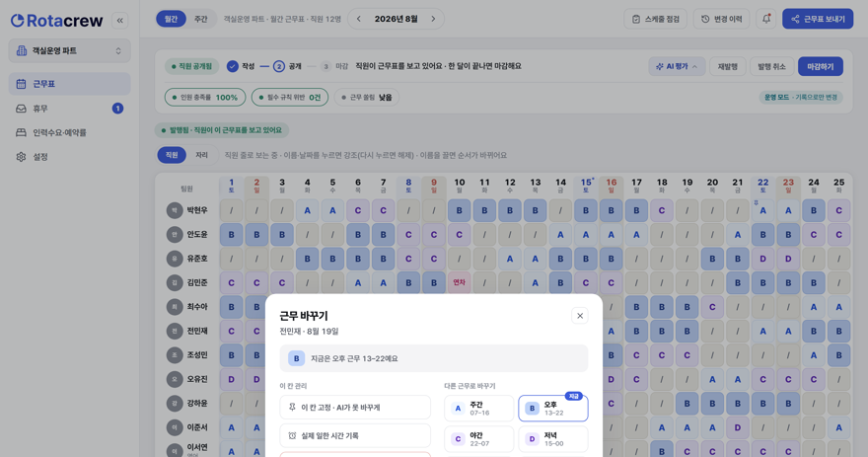Image resolution: width=868 pixels, height=457 pixels.
Task: Click 마감하기
Action: tap(820, 66)
